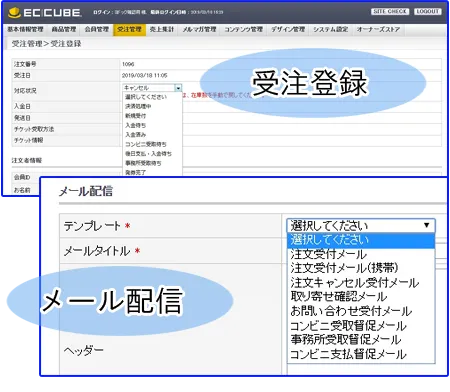Click the SITE CHECK button
The height and width of the screenshot is (392, 450).
click(390, 12)
